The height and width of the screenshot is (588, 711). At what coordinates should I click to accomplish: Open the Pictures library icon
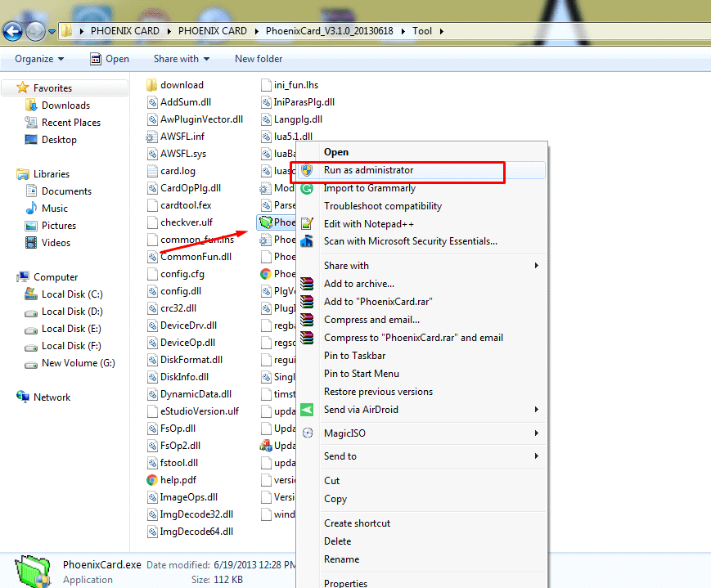31,226
